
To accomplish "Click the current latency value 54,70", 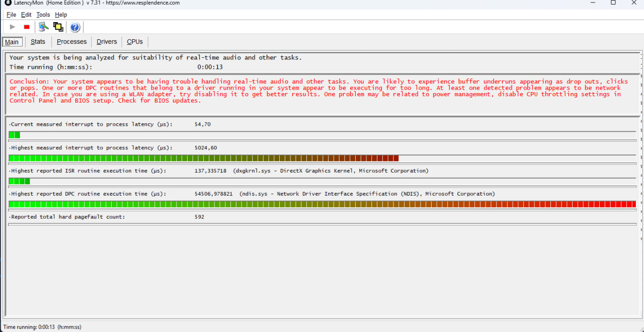I will point(203,124).
